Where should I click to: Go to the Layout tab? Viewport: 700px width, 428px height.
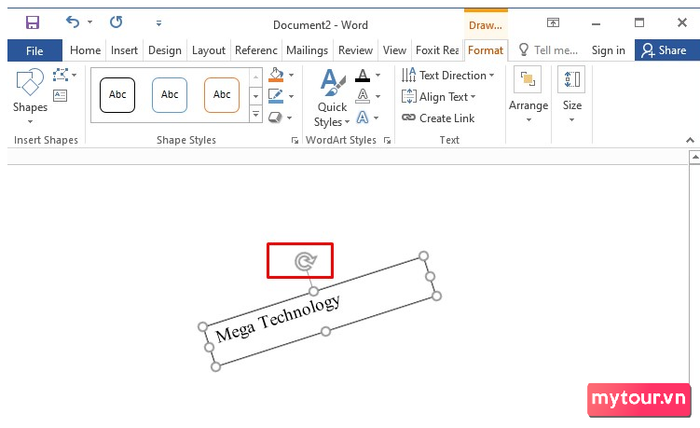[x=208, y=50]
